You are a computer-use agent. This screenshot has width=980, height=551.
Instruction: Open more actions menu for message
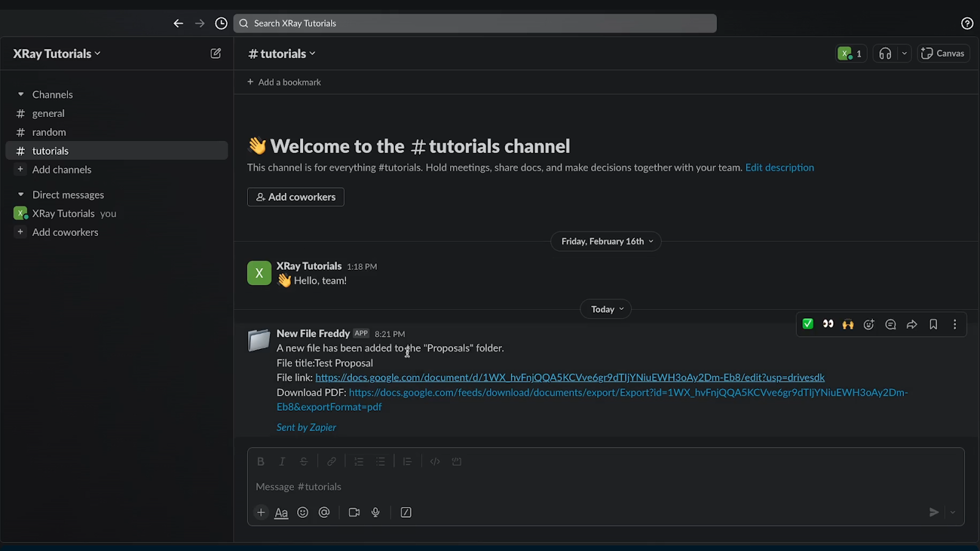point(955,324)
